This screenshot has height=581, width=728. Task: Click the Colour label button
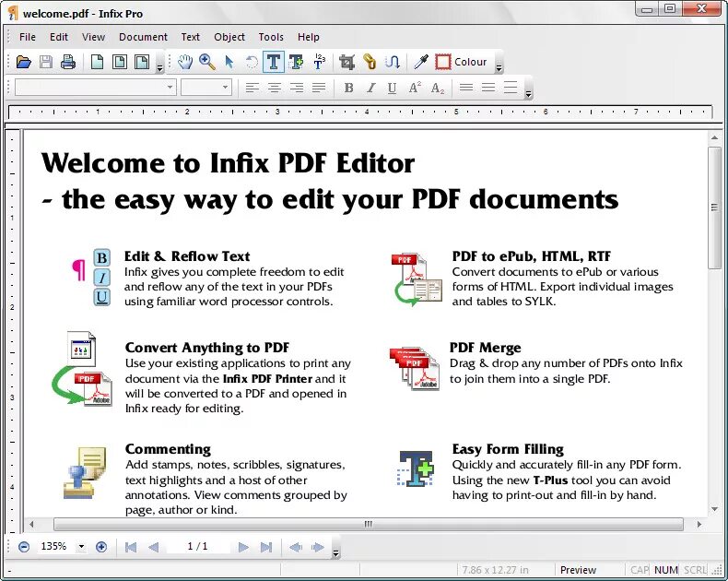470,62
